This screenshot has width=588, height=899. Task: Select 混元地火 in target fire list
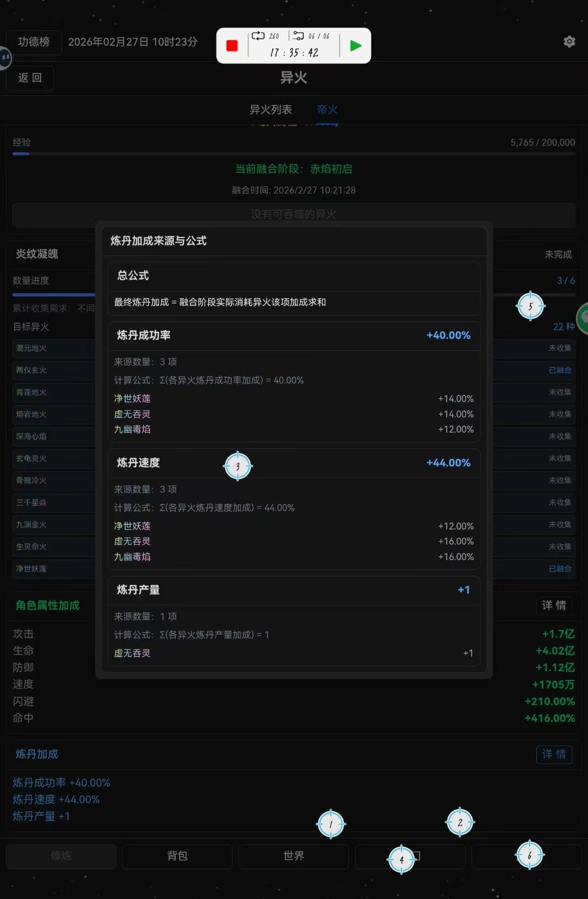click(x=32, y=348)
